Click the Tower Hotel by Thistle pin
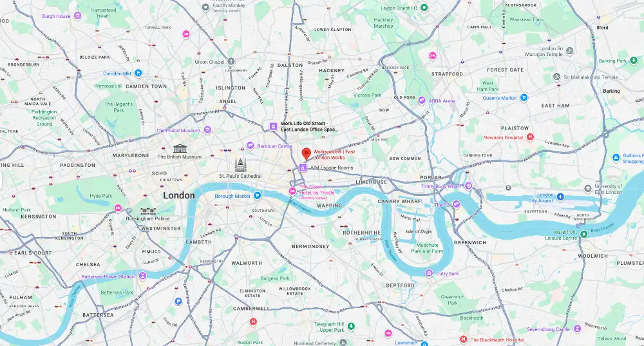 click(x=292, y=191)
